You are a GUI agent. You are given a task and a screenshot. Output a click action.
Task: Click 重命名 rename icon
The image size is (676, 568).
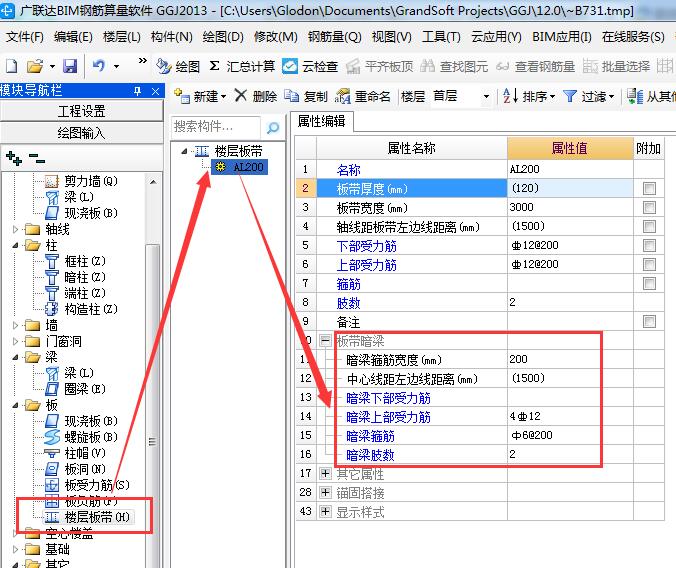342,96
